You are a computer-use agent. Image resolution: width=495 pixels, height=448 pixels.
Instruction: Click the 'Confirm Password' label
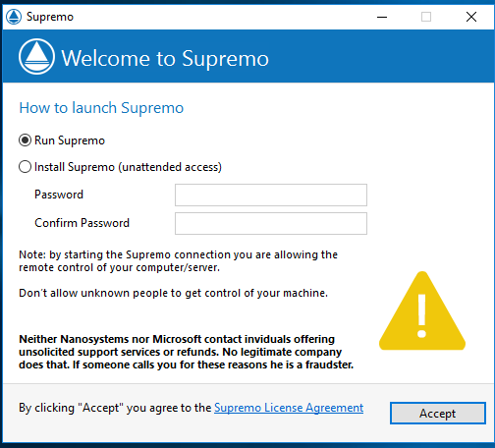click(82, 223)
